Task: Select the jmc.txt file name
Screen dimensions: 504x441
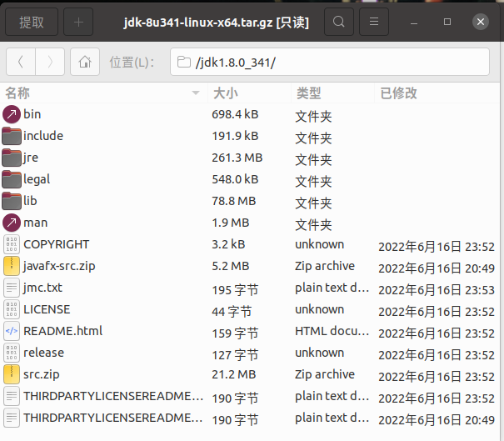Action: point(42,288)
